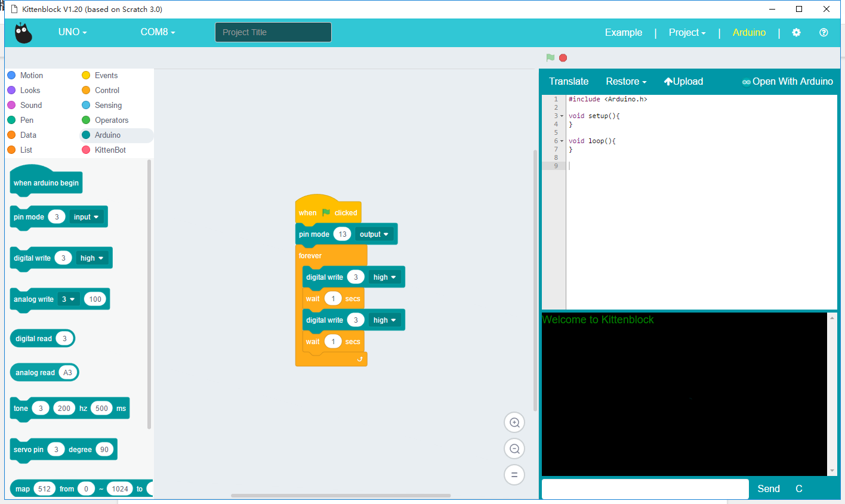This screenshot has width=845, height=504.
Task: Open palette digital write high dropdown
Action: click(x=92, y=258)
